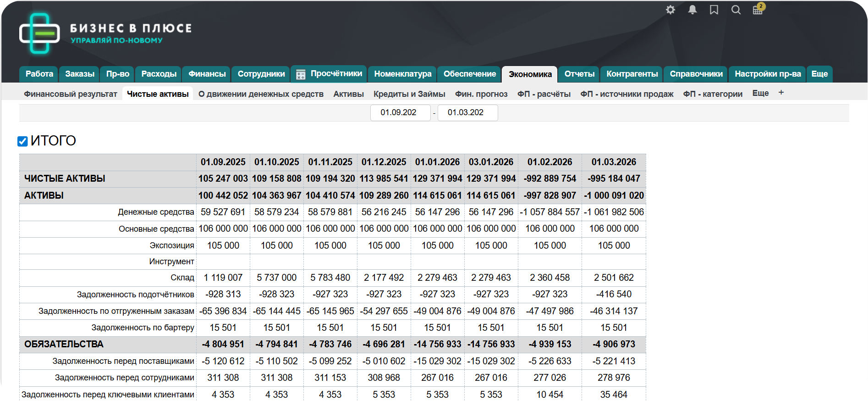
Task: Open search with the magnifier icon
Action: click(736, 10)
